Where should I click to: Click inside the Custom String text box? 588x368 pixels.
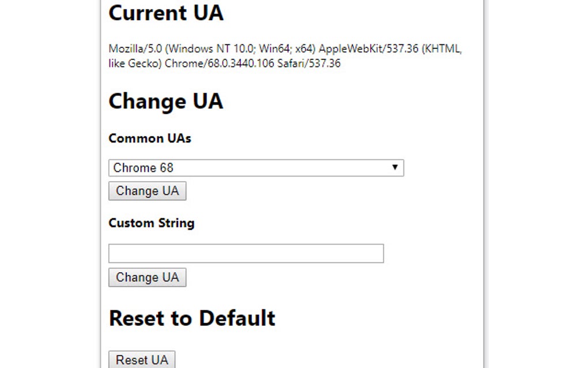(245, 253)
